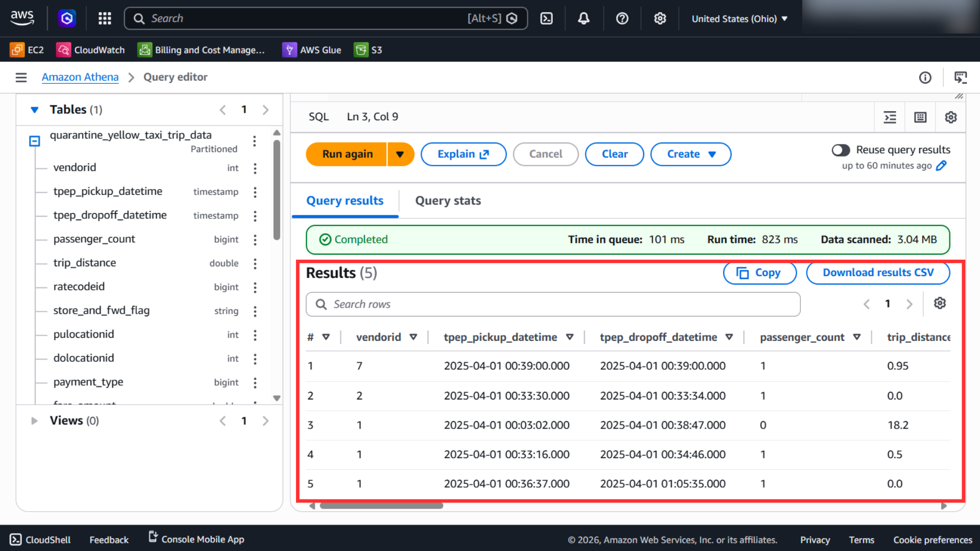Open S3 shortcut in favorites bar

(x=368, y=49)
